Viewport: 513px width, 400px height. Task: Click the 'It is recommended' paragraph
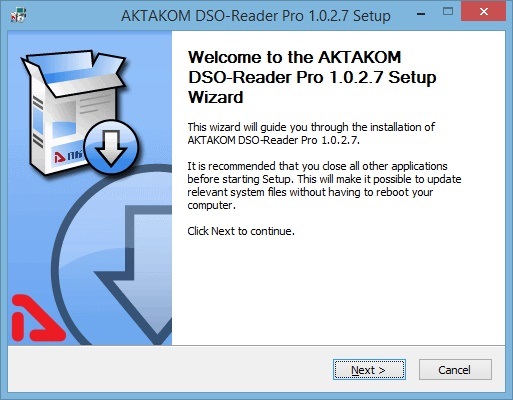[324, 186]
